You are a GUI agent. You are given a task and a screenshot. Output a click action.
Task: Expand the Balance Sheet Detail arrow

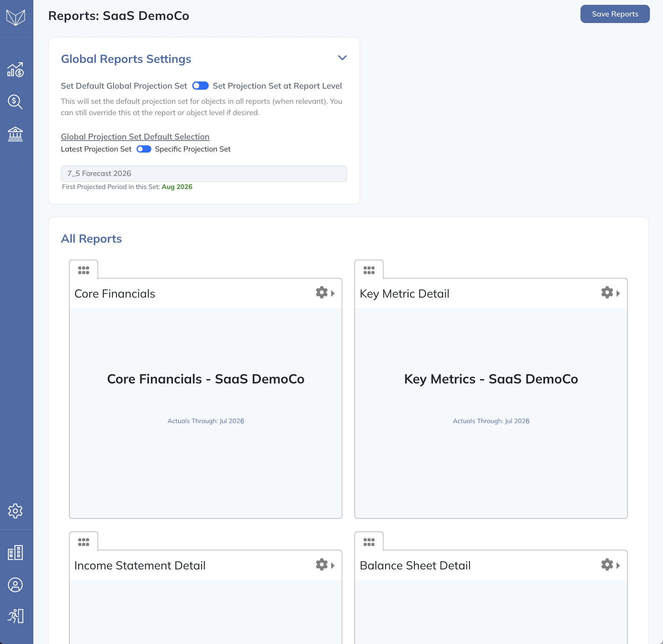coord(618,565)
